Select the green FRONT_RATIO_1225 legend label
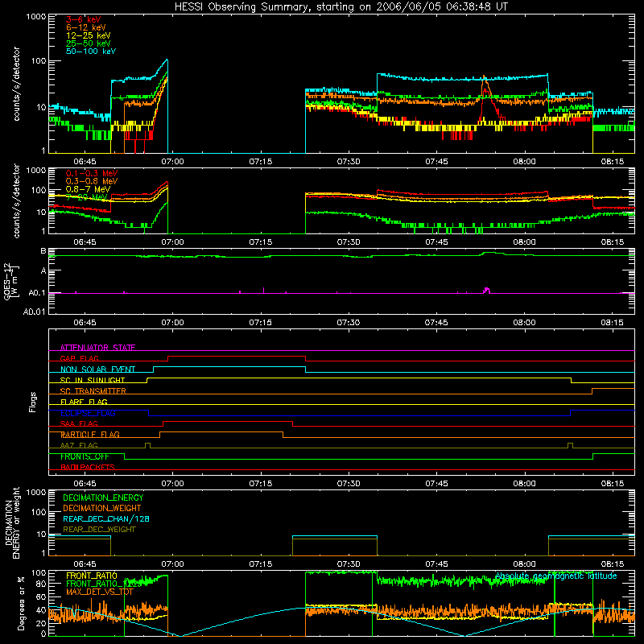 [103, 584]
